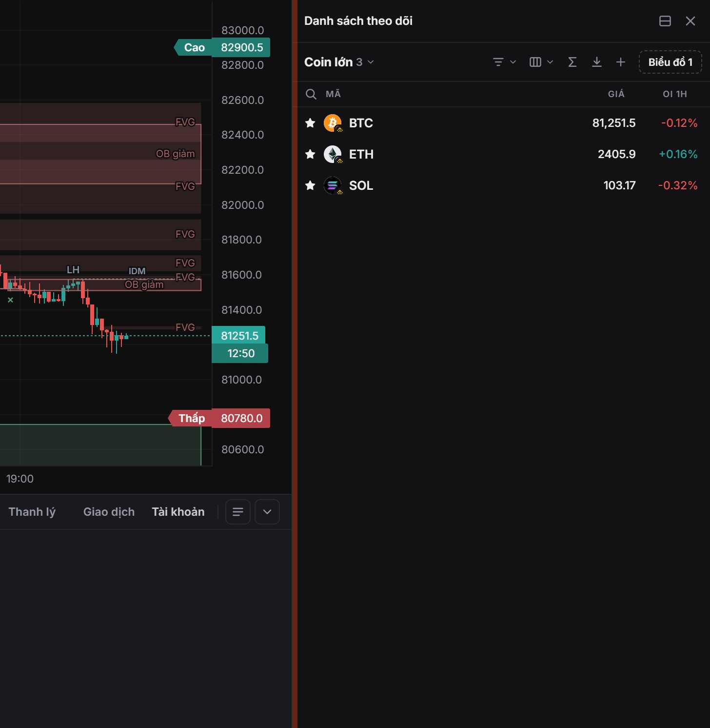Screen dimensions: 710x728
Task: Toggle the ETH favorite star
Action: tap(310, 154)
